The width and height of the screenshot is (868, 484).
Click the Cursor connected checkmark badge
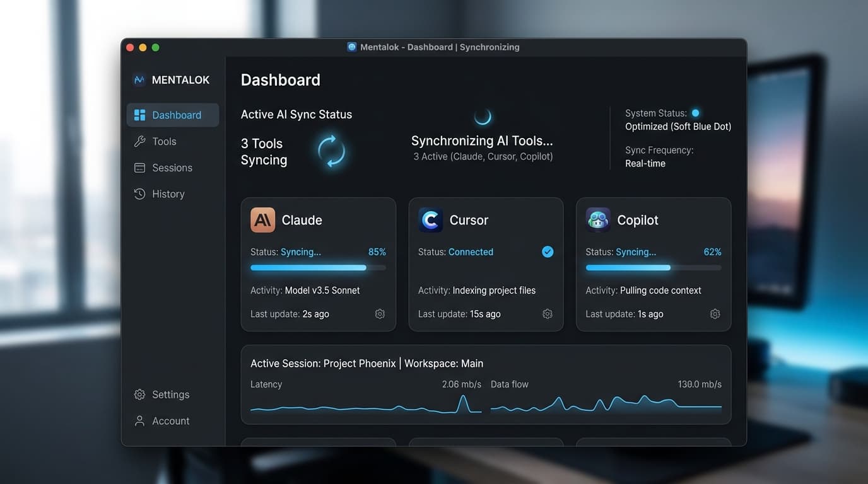(x=548, y=252)
